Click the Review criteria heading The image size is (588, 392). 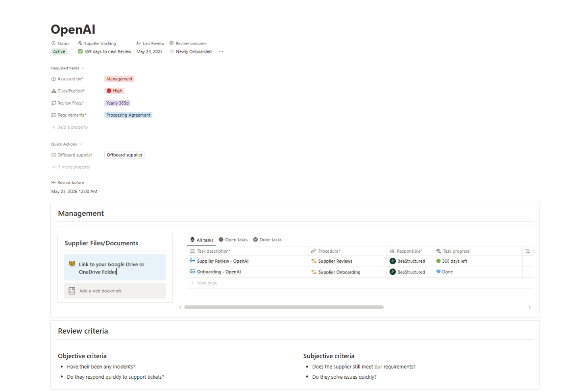coord(83,331)
